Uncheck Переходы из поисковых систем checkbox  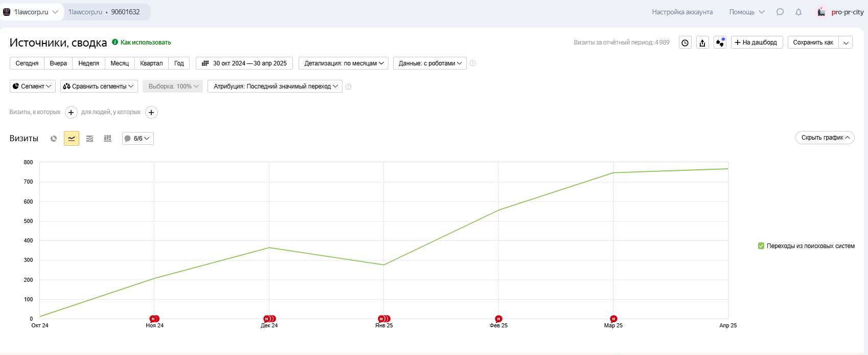point(761,246)
